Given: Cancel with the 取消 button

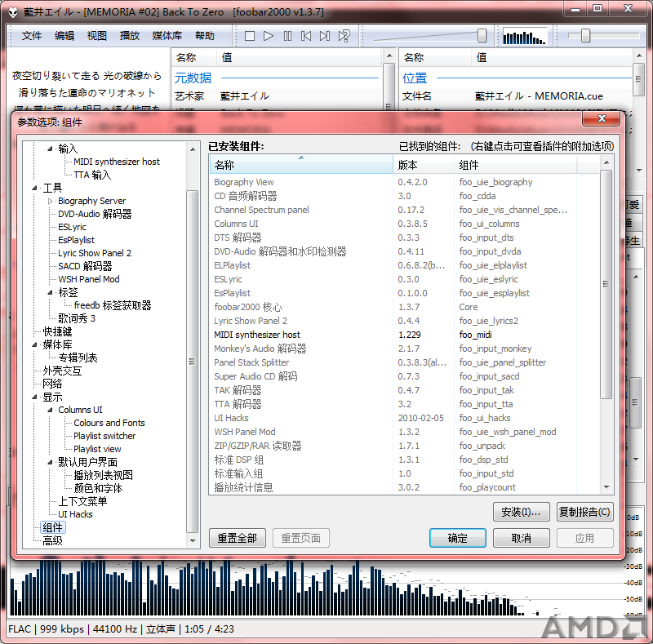Looking at the screenshot, I should tap(521, 538).
